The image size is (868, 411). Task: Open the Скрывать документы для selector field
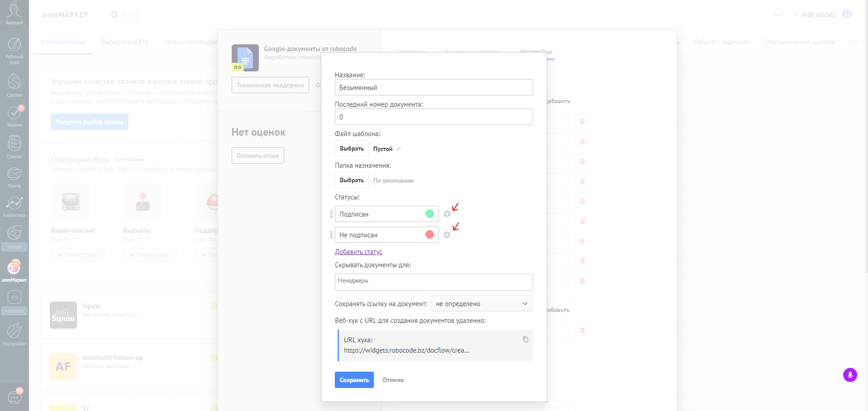(x=434, y=282)
